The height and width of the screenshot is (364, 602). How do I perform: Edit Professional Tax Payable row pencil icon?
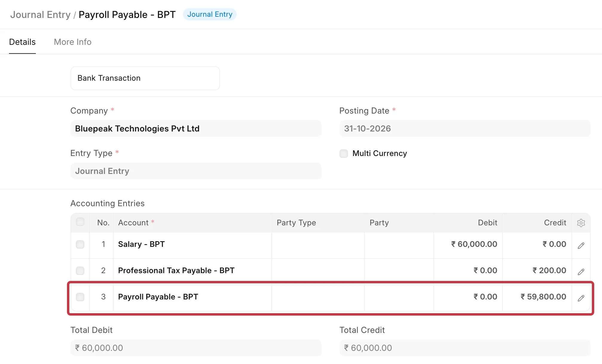pos(581,272)
